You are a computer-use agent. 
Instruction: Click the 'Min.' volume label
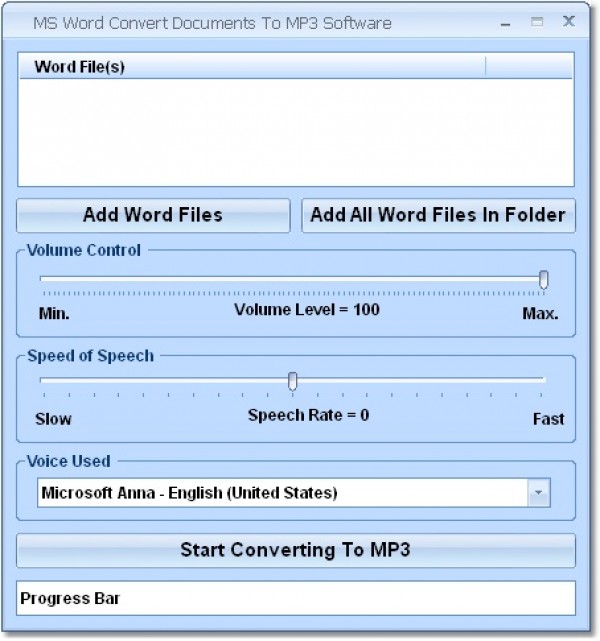point(54,314)
